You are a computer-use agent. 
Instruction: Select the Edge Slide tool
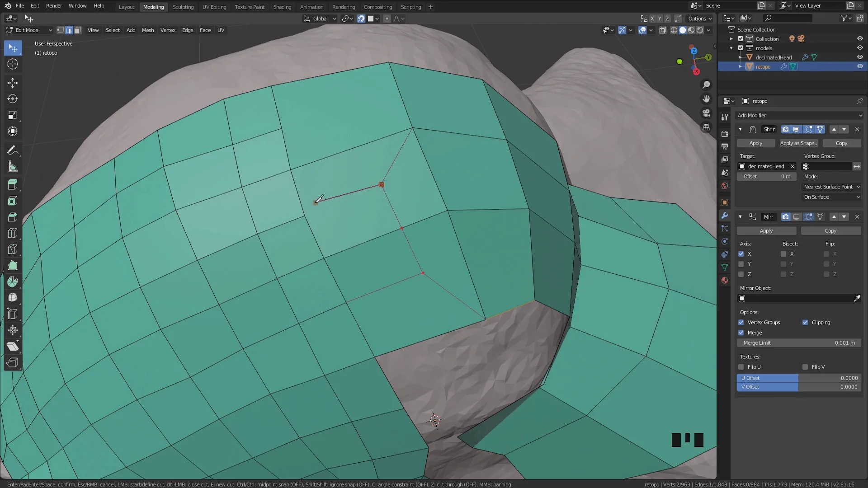click(x=13, y=314)
